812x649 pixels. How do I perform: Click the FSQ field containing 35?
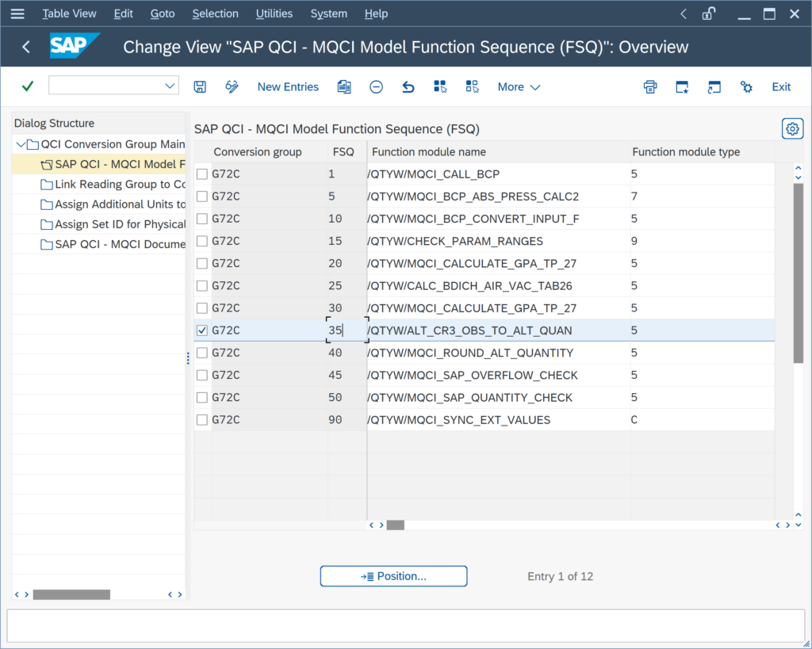[x=347, y=330]
